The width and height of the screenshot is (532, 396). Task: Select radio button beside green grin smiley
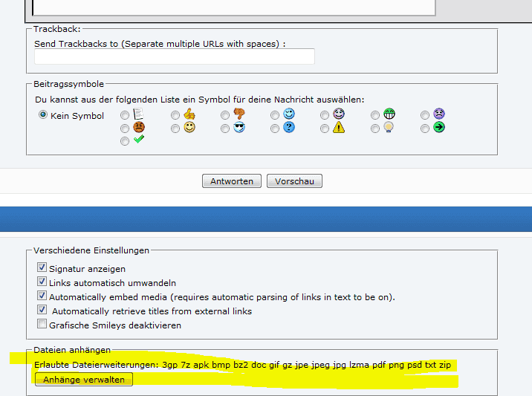point(375,115)
